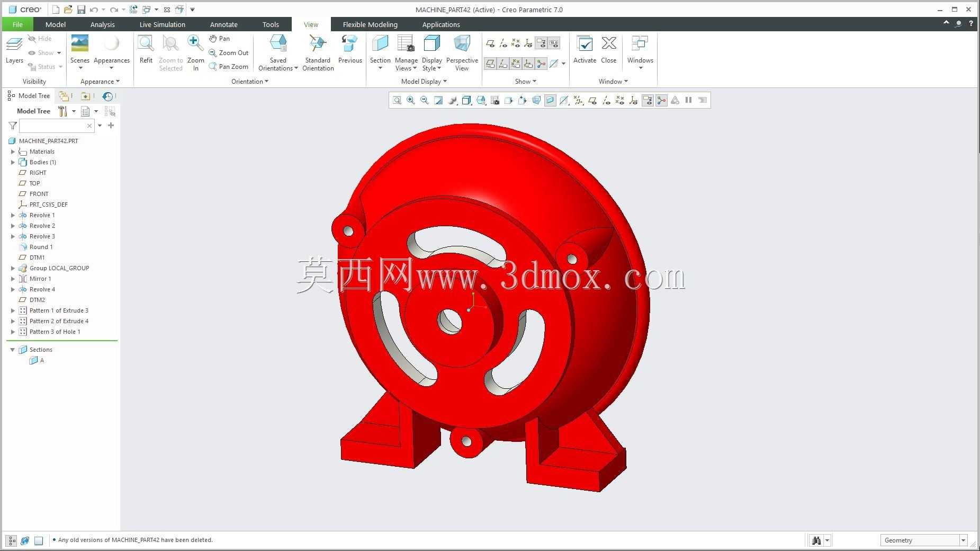Click the model tree filter funnel icon

(13, 126)
